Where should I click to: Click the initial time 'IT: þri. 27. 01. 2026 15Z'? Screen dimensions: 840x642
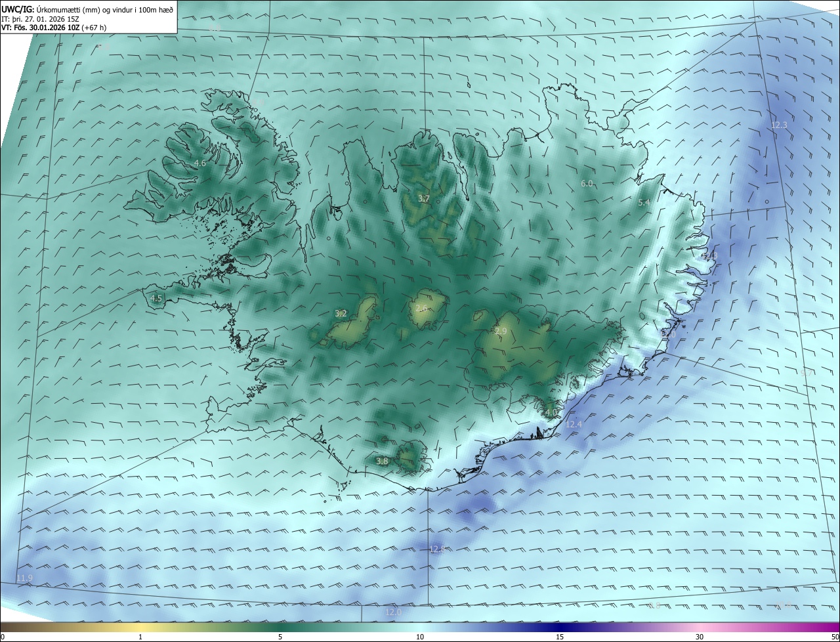pos(41,18)
